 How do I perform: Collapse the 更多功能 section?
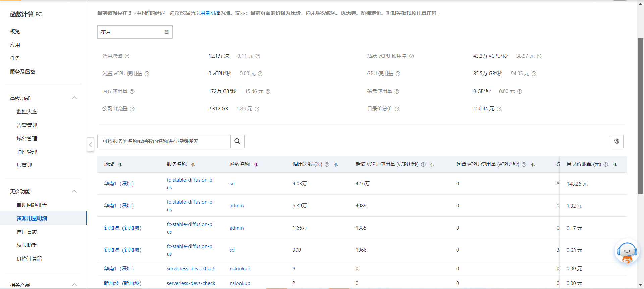(x=74, y=191)
